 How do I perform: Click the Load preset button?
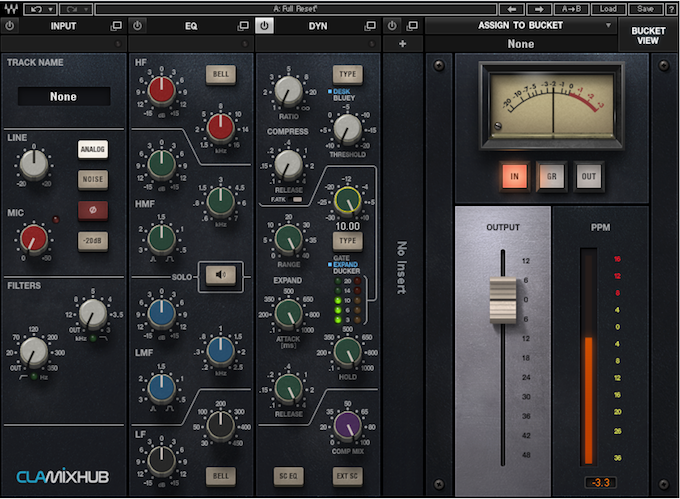tap(608, 9)
